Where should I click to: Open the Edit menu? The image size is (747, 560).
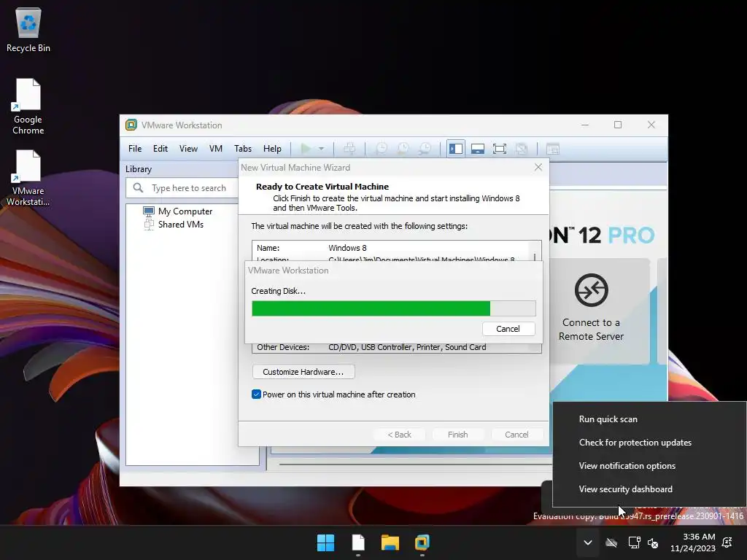coord(160,149)
